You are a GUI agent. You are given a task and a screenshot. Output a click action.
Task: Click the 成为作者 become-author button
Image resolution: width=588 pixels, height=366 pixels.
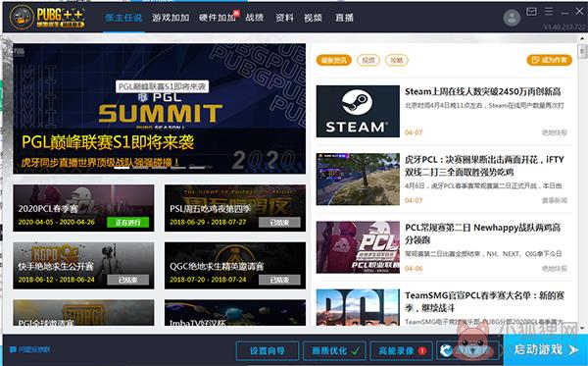click(550, 60)
